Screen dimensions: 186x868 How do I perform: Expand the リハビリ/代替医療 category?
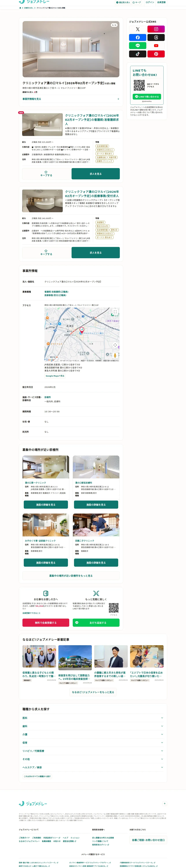pos(93,751)
